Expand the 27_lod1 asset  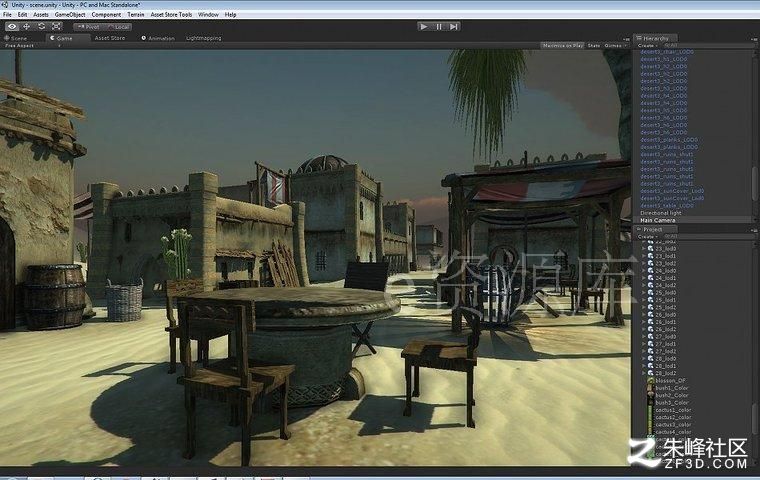click(644, 344)
